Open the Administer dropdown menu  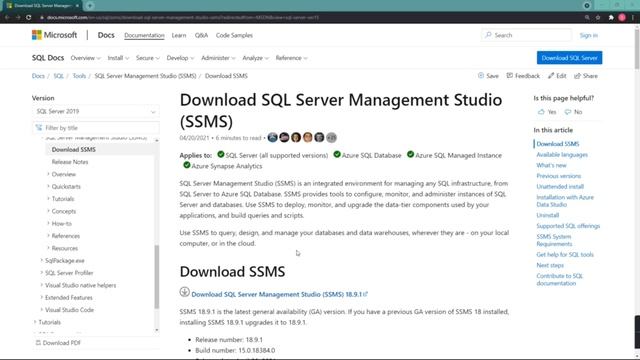point(218,58)
